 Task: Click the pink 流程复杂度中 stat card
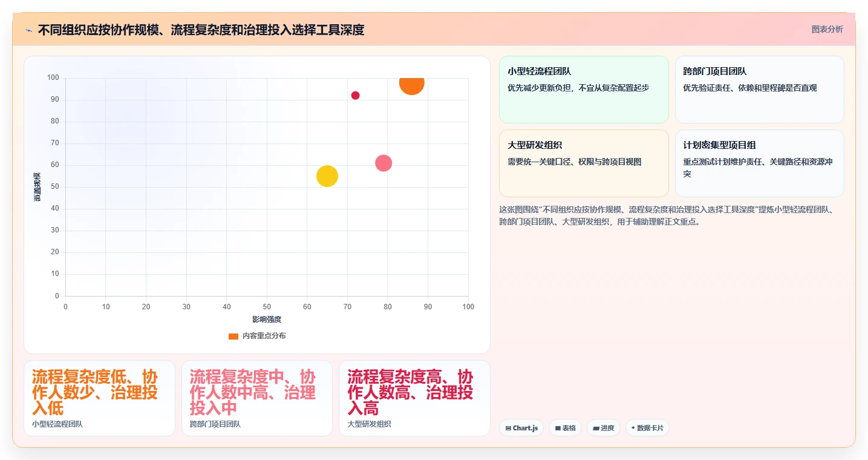257,398
